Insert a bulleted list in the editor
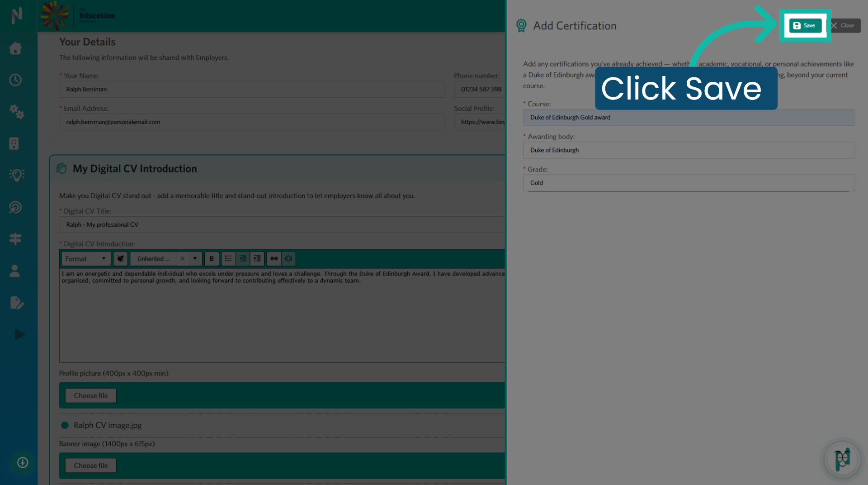This screenshot has width=868, height=485. [228, 259]
